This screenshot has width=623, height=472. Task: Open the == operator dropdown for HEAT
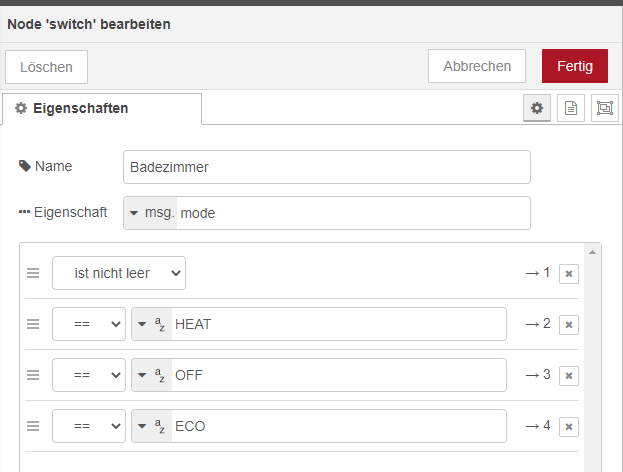click(89, 324)
